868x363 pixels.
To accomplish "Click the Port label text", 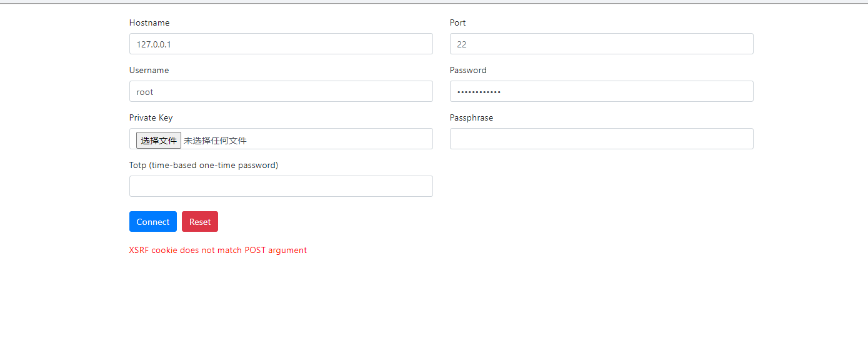I will (x=457, y=22).
